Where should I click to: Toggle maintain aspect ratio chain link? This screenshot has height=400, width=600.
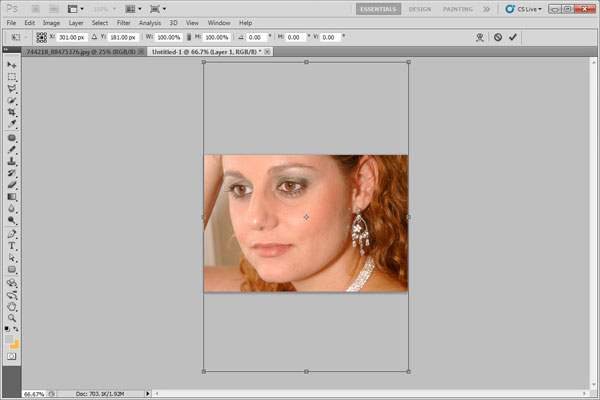(188, 37)
